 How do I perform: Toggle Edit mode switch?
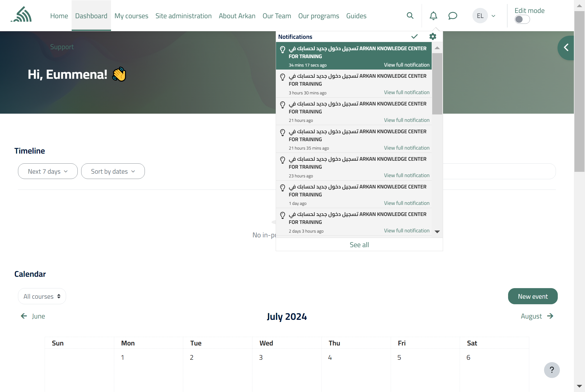[522, 19]
